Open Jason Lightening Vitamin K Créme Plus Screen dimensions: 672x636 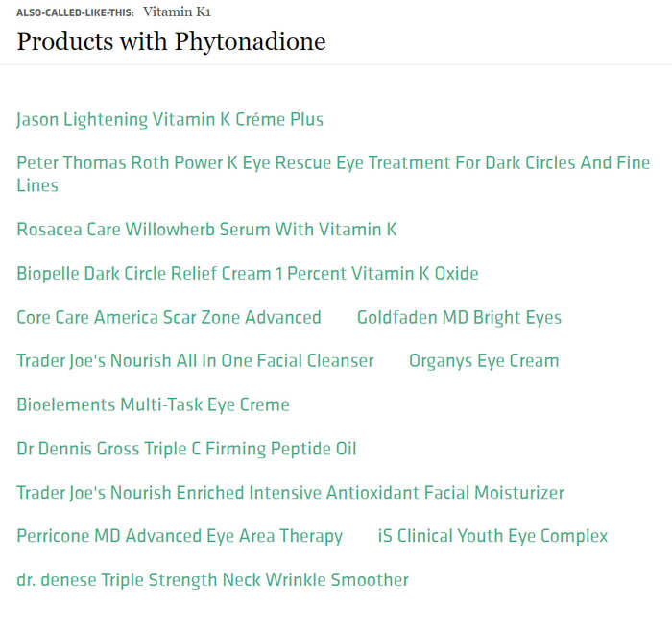click(x=170, y=120)
